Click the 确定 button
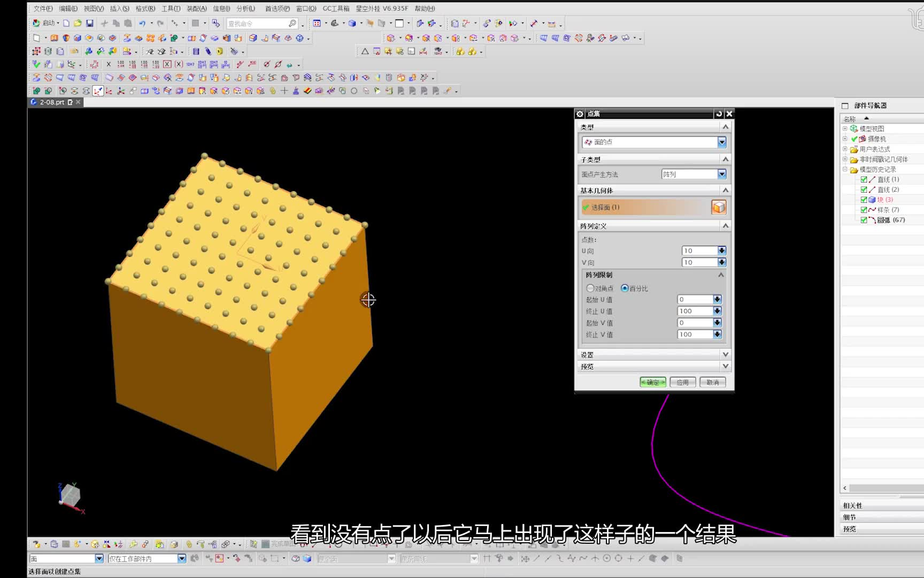The width and height of the screenshot is (924, 578). click(x=653, y=382)
